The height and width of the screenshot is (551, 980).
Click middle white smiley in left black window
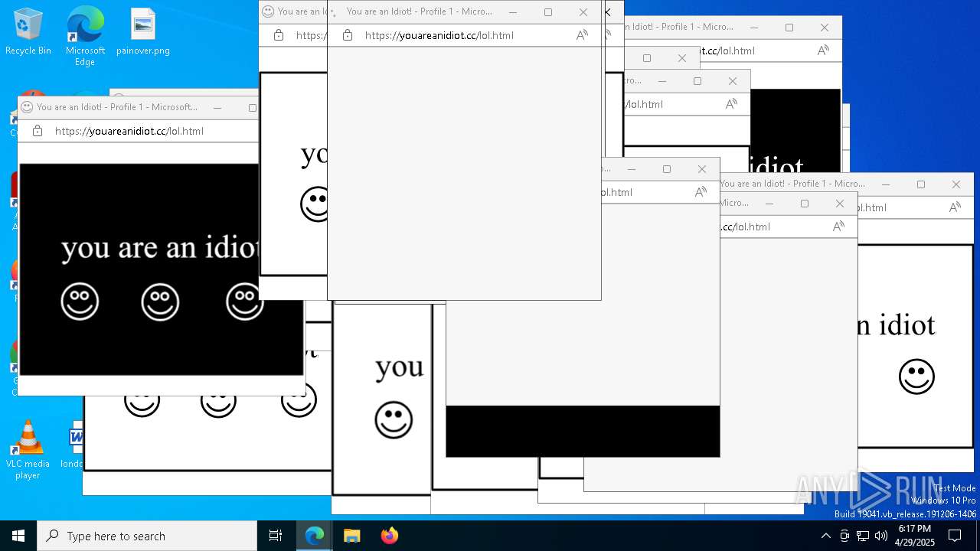160,302
